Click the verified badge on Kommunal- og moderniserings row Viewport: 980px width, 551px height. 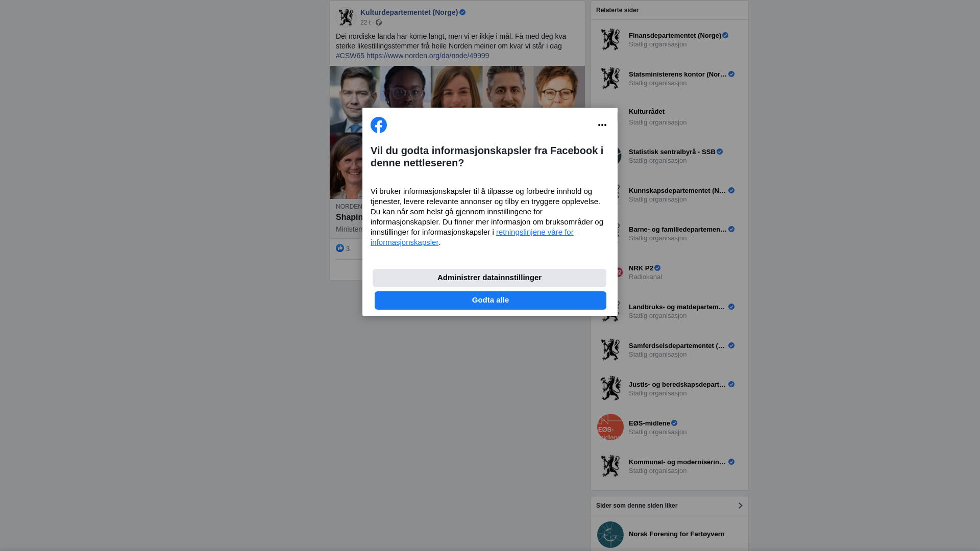click(x=731, y=462)
